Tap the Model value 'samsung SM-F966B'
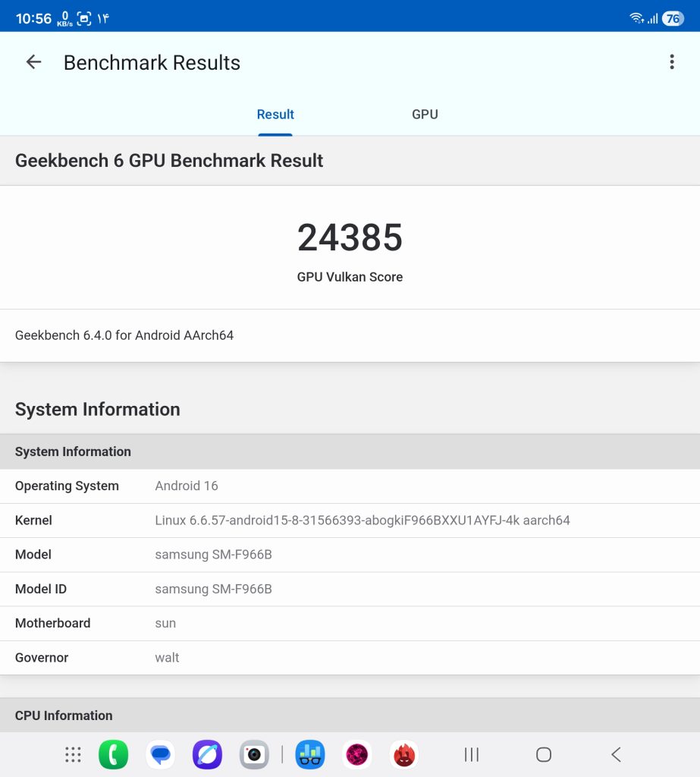The width and height of the screenshot is (700, 777). tap(213, 555)
